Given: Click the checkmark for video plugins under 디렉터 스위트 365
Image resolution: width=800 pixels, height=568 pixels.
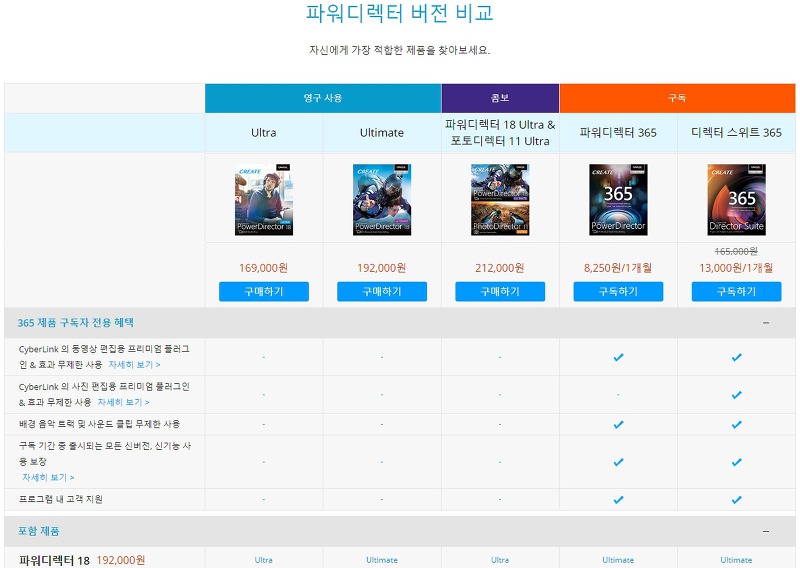Looking at the screenshot, I should (x=736, y=357).
